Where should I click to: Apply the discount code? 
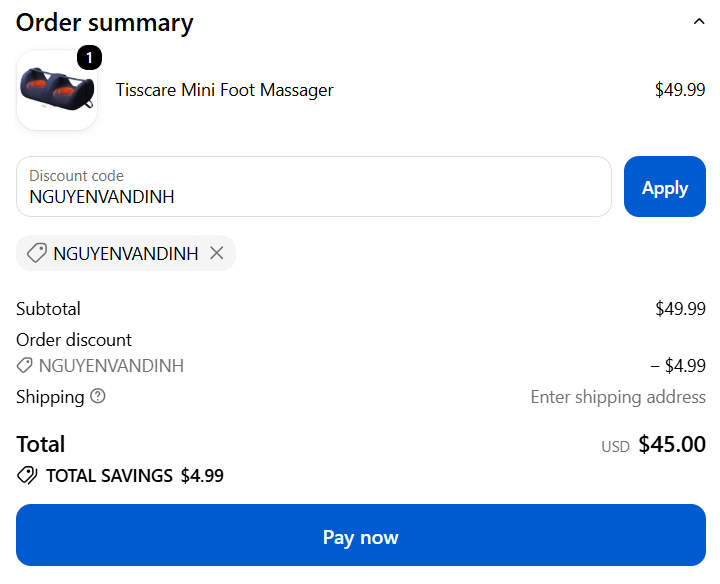point(664,186)
